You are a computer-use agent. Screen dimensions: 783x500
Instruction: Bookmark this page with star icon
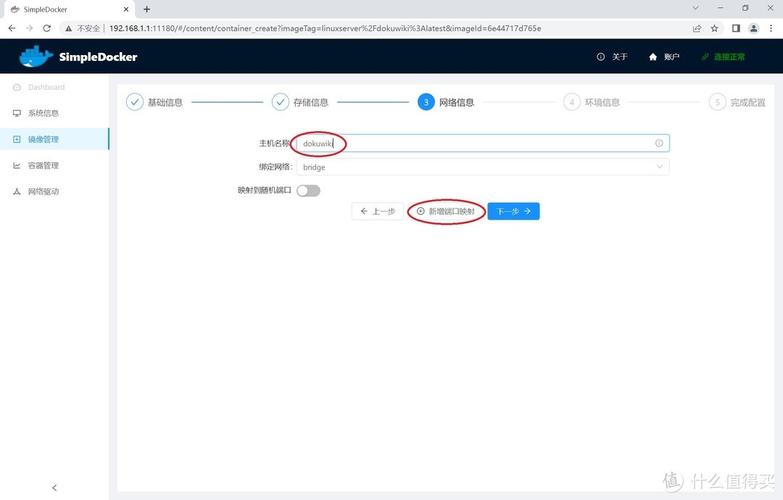(715, 28)
